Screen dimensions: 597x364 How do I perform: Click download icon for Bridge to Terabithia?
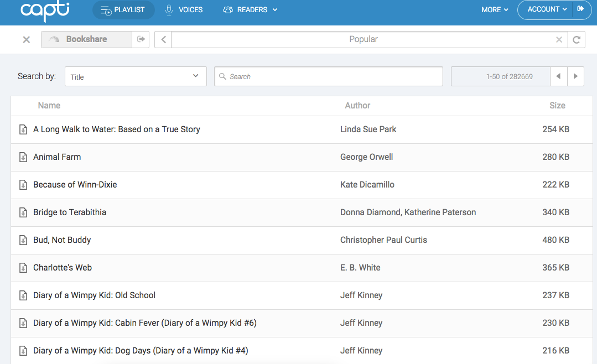(x=23, y=212)
